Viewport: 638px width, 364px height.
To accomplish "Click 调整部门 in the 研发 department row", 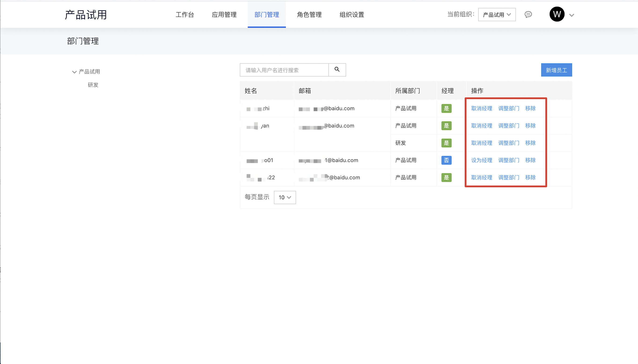I will coord(508,143).
